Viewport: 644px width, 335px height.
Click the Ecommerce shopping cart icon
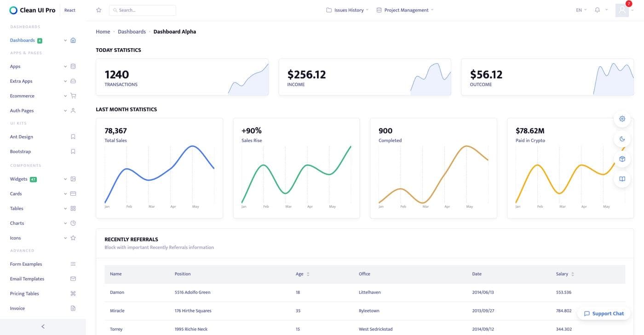[x=73, y=96]
